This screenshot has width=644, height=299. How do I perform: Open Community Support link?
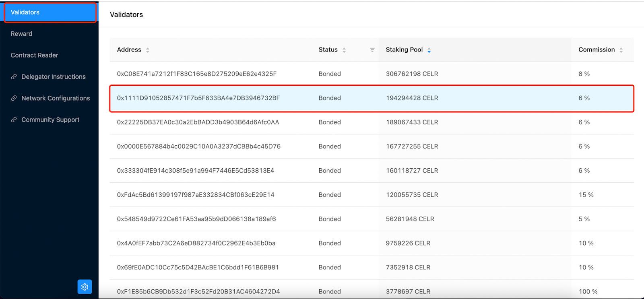coord(50,120)
